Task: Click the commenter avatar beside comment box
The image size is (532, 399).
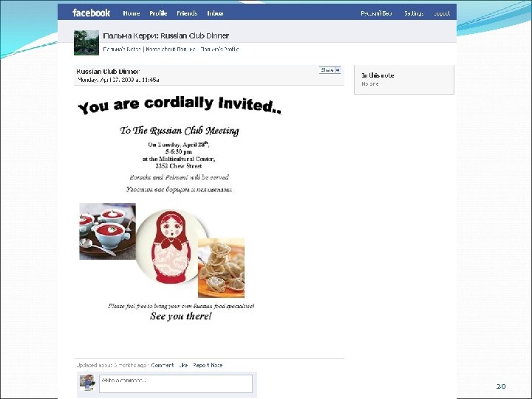Action: click(x=87, y=383)
